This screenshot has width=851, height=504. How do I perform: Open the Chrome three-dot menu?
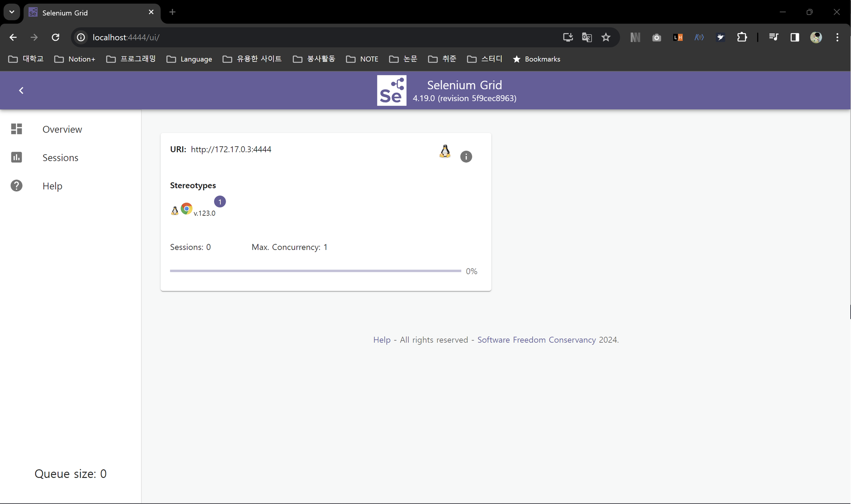tap(837, 37)
